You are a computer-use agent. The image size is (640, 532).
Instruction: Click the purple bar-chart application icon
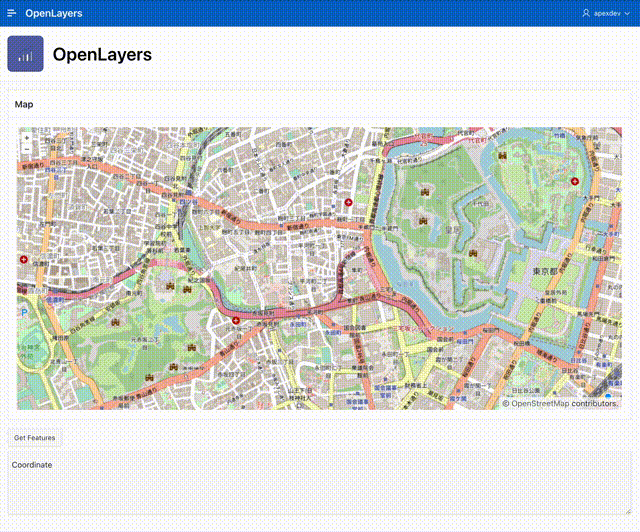25,53
